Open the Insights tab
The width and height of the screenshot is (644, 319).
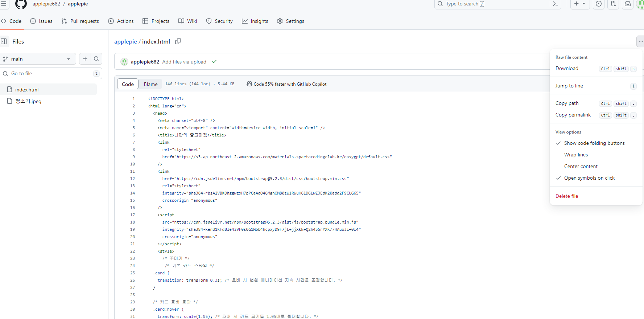(255, 21)
